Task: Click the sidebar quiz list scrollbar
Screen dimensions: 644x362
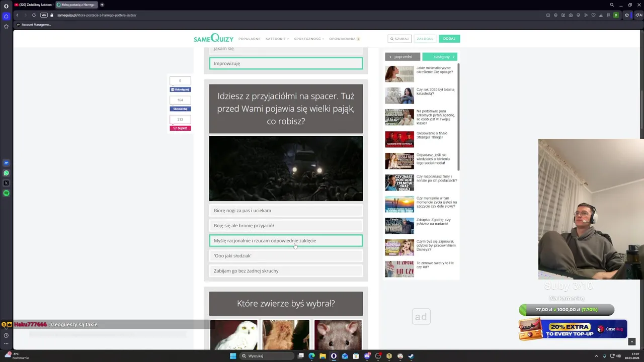Action: pyautogui.click(x=459, y=117)
